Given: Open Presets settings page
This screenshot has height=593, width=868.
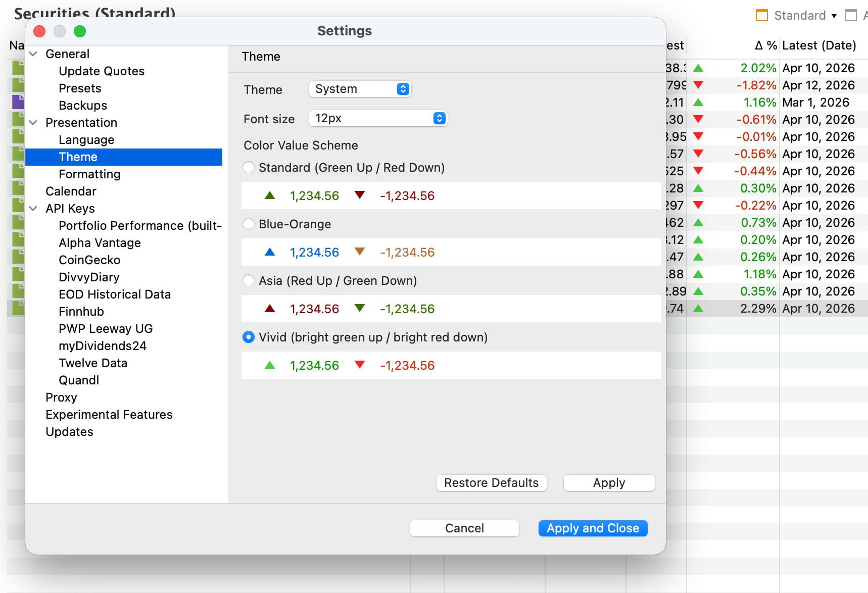Looking at the screenshot, I should [x=80, y=88].
